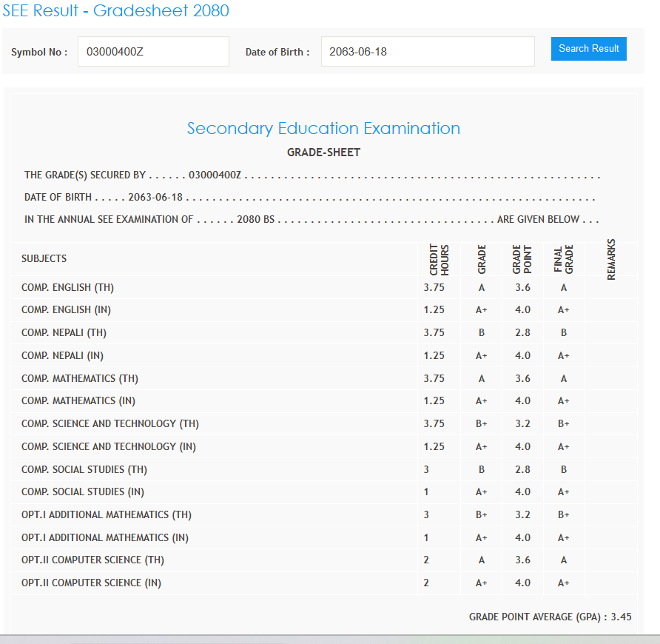Select the COMP. ENGLISH (TH) subject row
The height and width of the screenshot is (644, 660).
(x=67, y=287)
